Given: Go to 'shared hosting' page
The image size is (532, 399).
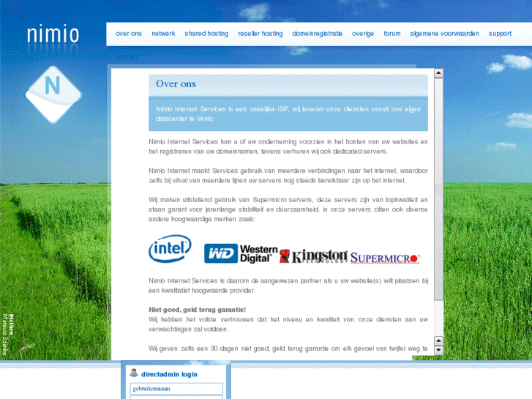Looking at the screenshot, I should (206, 34).
